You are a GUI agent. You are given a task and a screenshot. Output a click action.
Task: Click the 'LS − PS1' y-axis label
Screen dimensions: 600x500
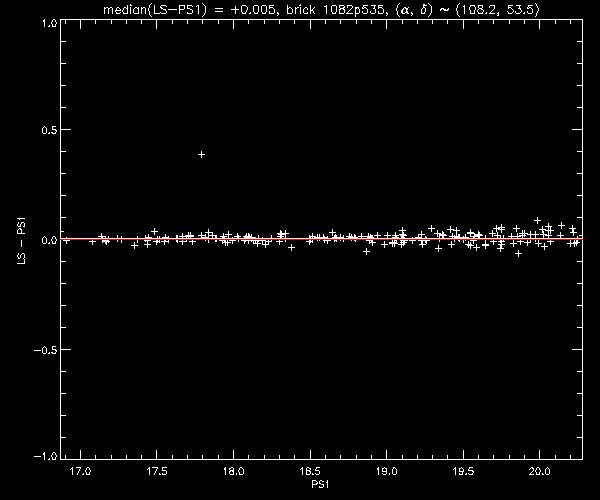pyautogui.click(x=21, y=240)
